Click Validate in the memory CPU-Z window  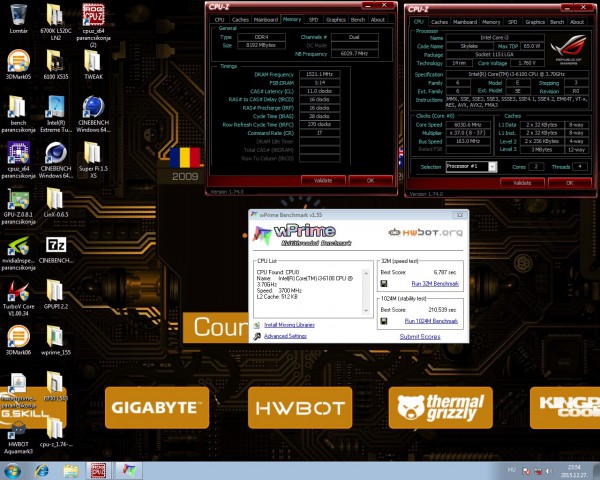tap(323, 180)
